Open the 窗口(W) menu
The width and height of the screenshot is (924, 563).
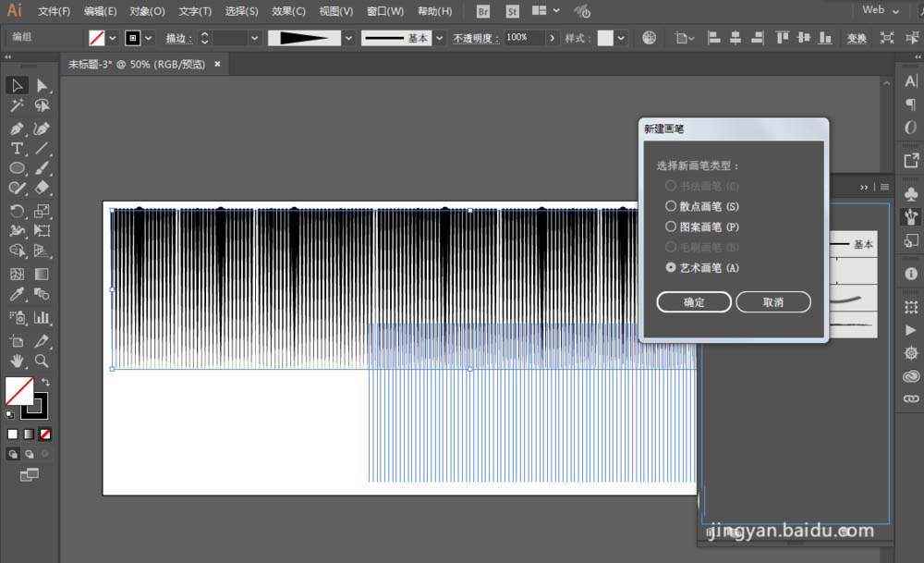click(x=384, y=11)
